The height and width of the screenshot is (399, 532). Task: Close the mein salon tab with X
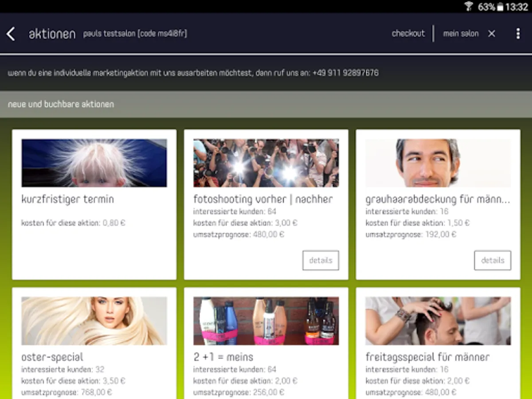click(x=491, y=34)
